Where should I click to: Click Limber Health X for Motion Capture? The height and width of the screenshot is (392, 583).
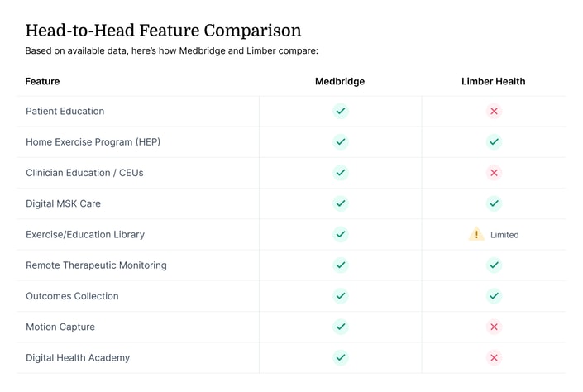pos(494,327)
